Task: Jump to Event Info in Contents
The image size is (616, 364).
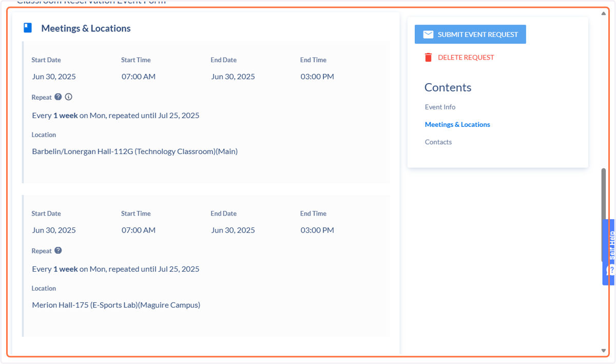Action: pos(440,107)
